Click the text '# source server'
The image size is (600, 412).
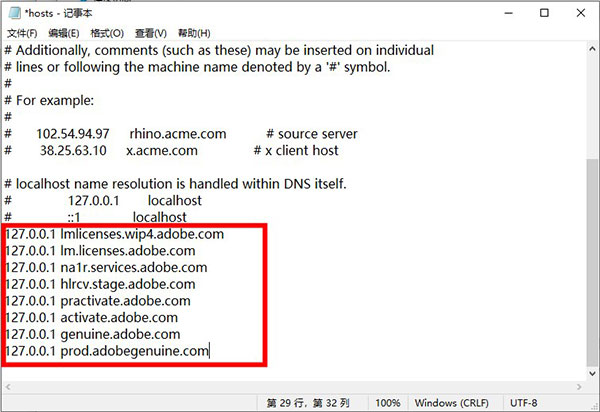click(x=312, y=134)
